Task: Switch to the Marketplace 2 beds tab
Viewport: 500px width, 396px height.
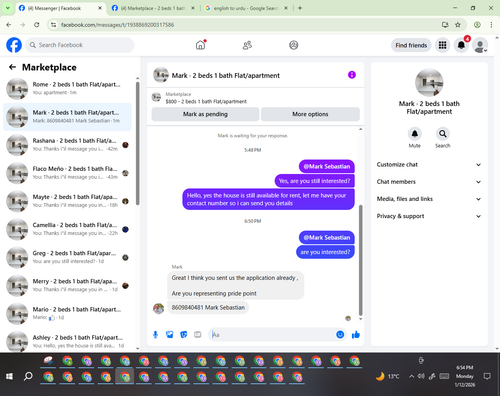Action: point(153,8)
